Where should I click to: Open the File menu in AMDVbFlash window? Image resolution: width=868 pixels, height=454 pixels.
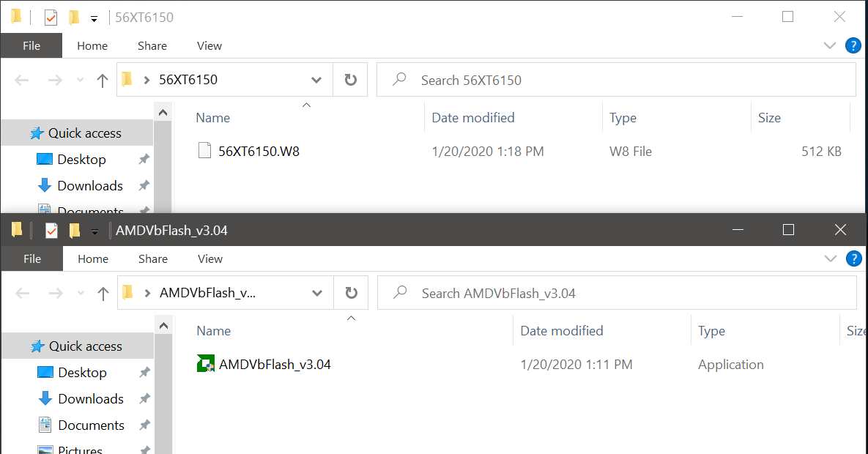tap(32, 258)
